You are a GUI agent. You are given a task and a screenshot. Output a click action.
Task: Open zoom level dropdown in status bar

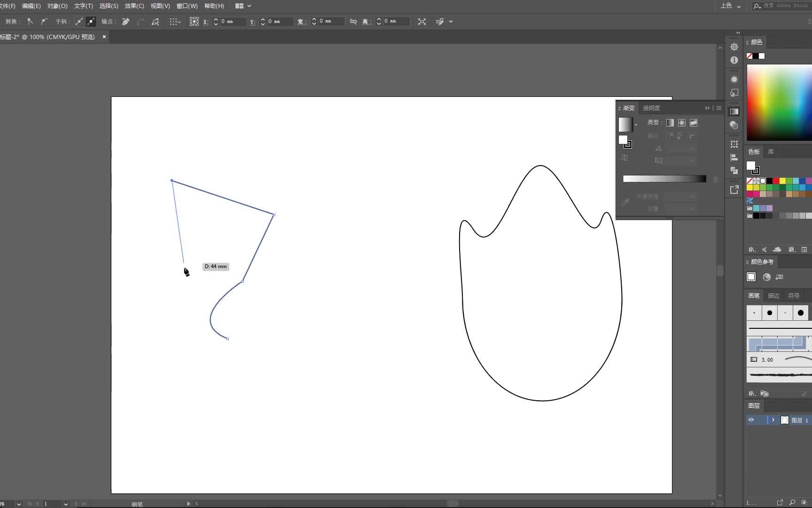tap(19, 504)
